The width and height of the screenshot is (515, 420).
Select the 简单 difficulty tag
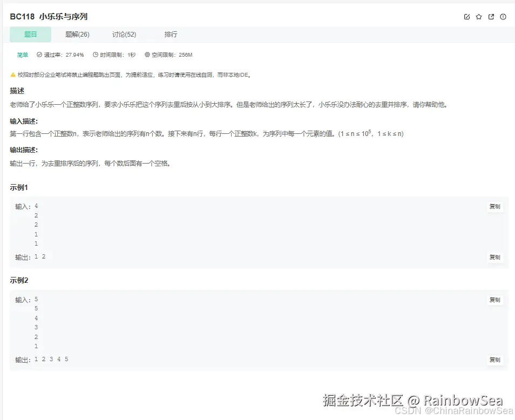[22, 55]
